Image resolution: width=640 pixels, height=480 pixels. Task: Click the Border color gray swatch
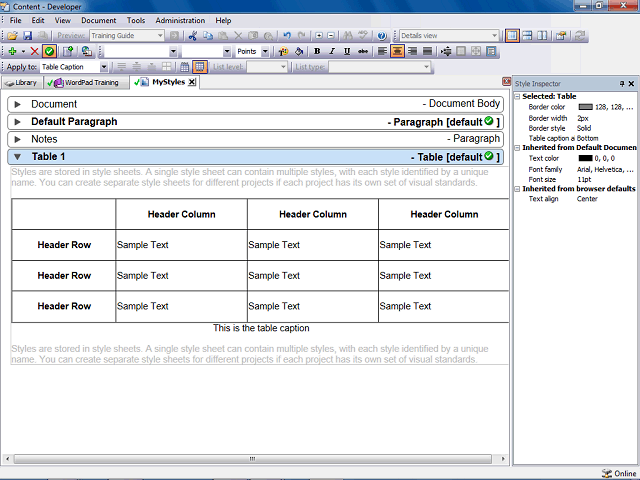pos(585,107)
